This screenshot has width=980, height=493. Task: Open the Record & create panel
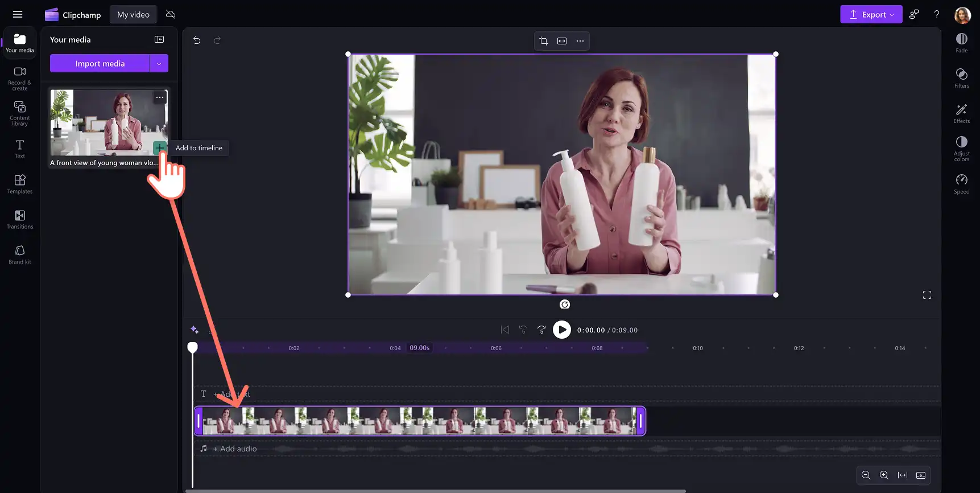point(20,78)
